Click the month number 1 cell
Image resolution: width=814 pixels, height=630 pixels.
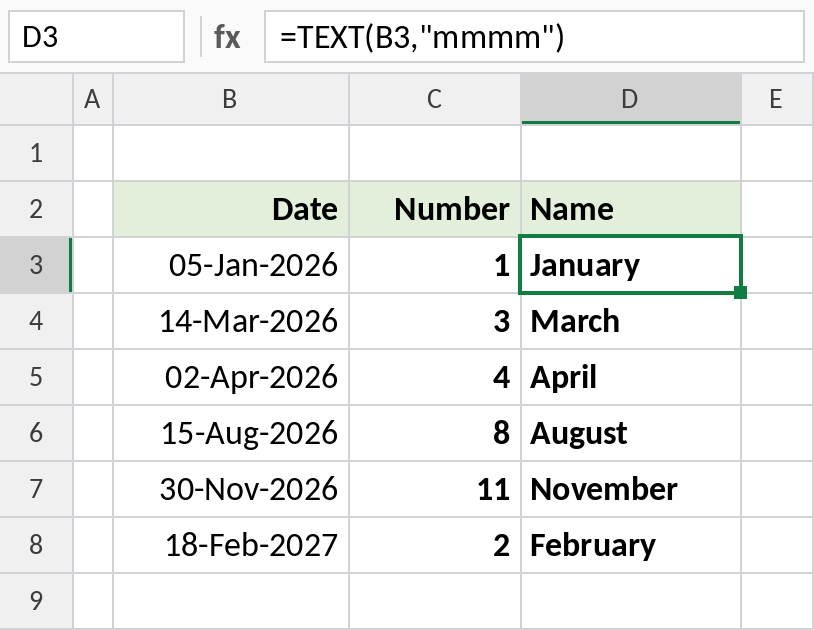(x=435, y=265)
